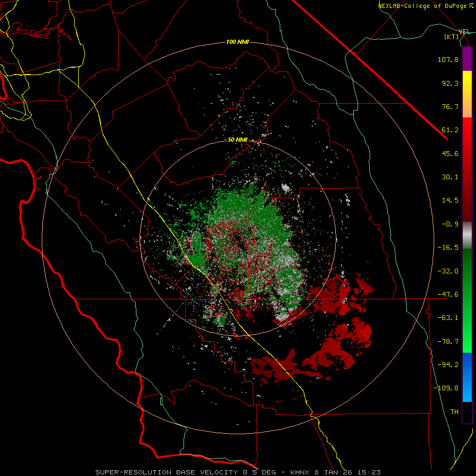The width and height of the screenshot is (476, 476).
Task: Click the Super-Resolution Base Velocity caption text
Action: click(237, 472)
